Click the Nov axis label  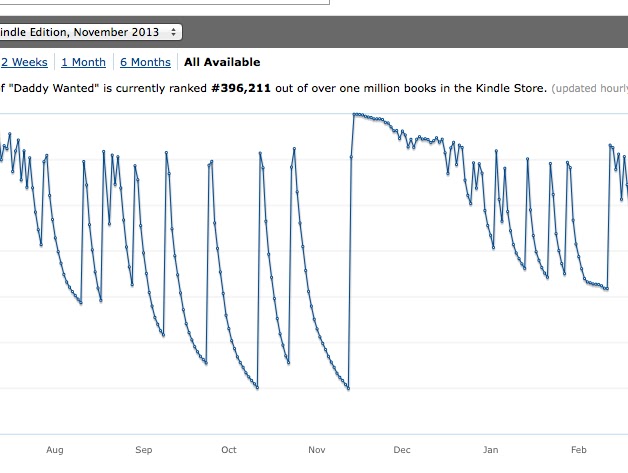[317, 450]
